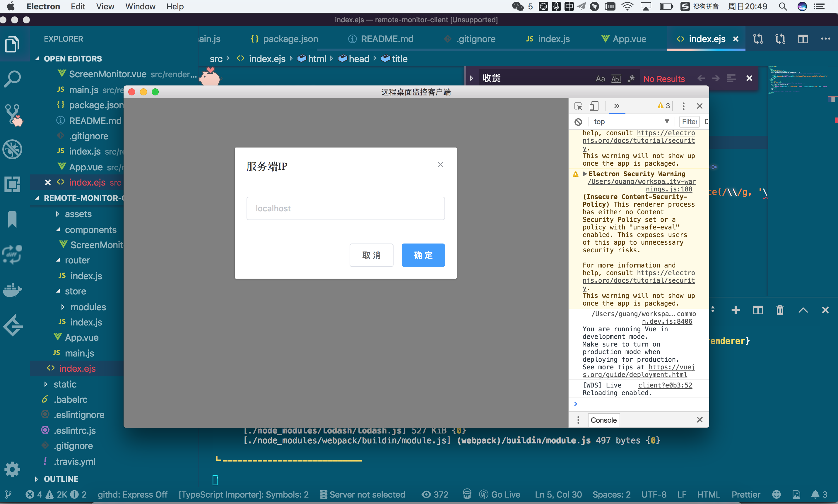The width and height of the screenshot is (838, 504).
Task: Open the View menu
Action: click(105, 6)
